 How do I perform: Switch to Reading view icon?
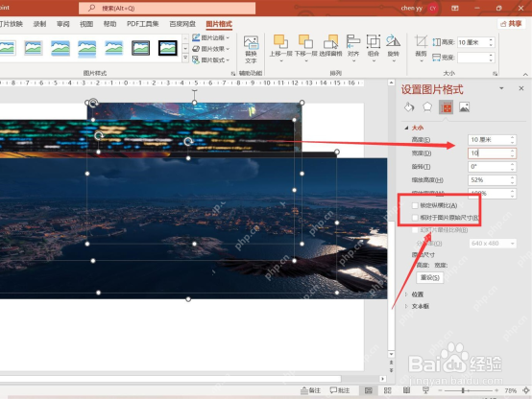[406, 390]
